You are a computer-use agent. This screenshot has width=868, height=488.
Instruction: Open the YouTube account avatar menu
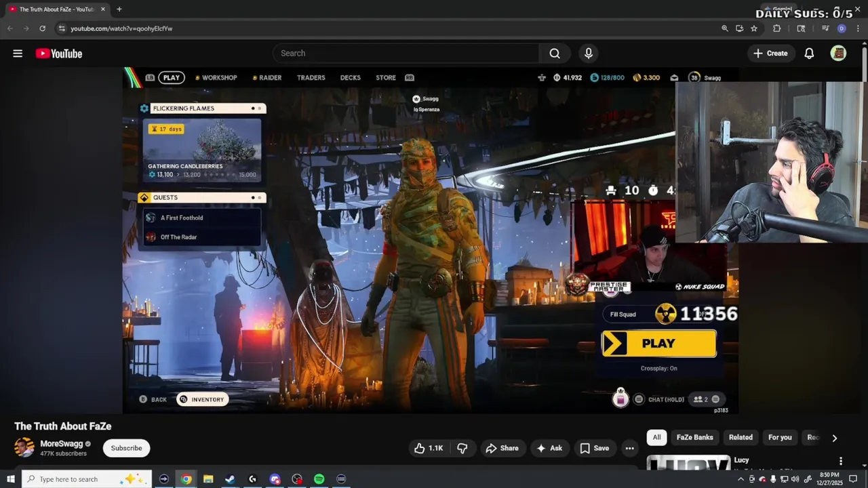[x=838, y=54]
